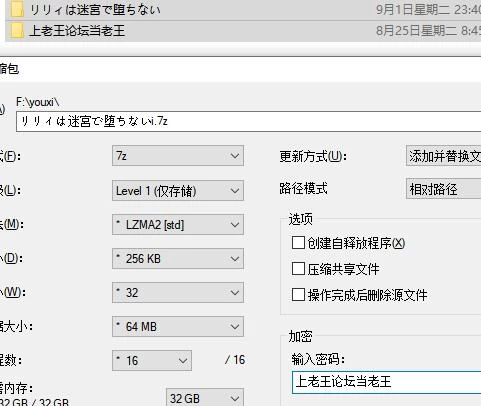Screen dimensions: 481x406
Task: Open the archive format 7z dropdown
Action: (x=178, y=156)
